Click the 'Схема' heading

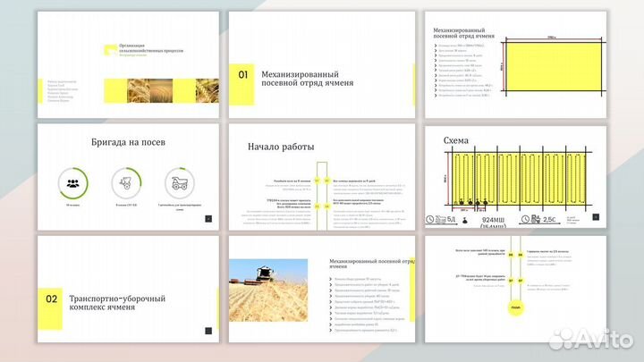456,140
